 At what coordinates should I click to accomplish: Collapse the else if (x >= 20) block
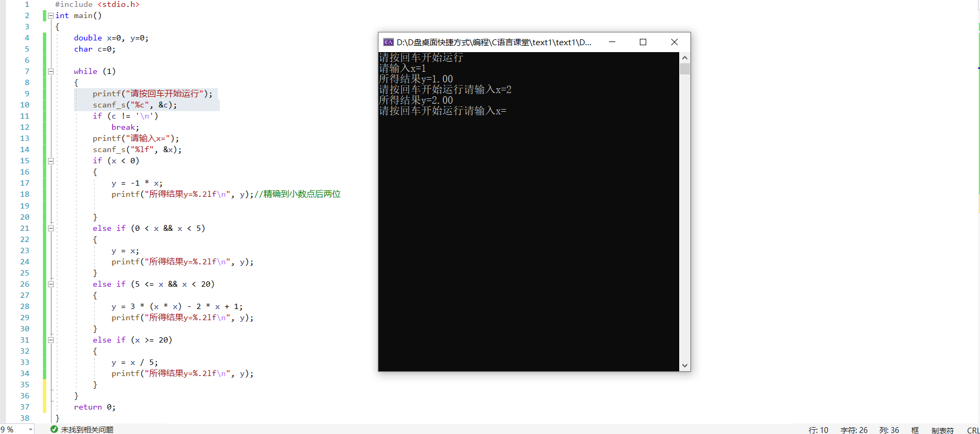pyautogui.click(x=51, y=340)
